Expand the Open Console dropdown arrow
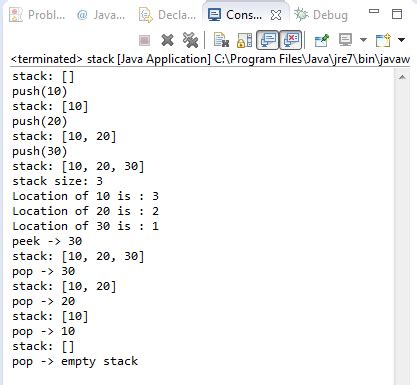 tap(402, 40)
